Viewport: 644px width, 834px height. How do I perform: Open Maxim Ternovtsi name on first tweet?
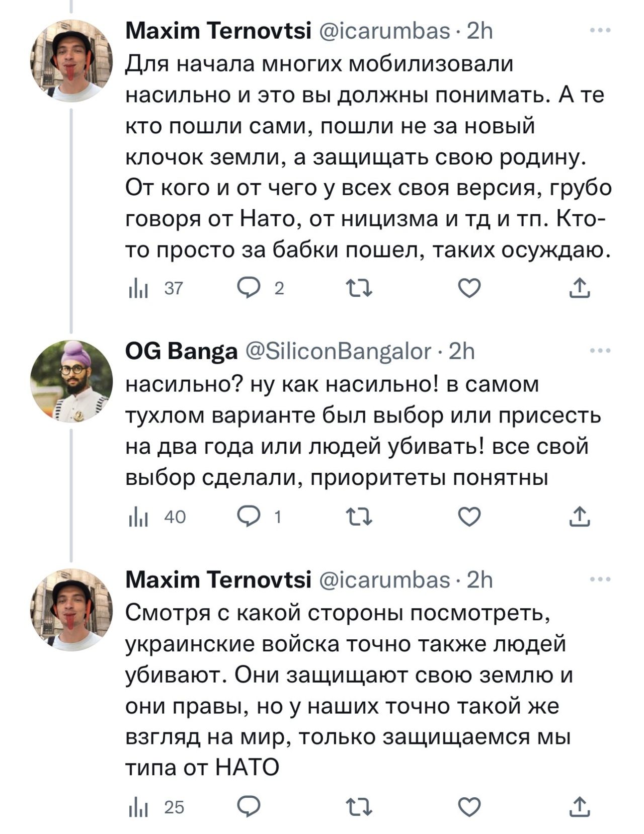[x=218, y=32]
